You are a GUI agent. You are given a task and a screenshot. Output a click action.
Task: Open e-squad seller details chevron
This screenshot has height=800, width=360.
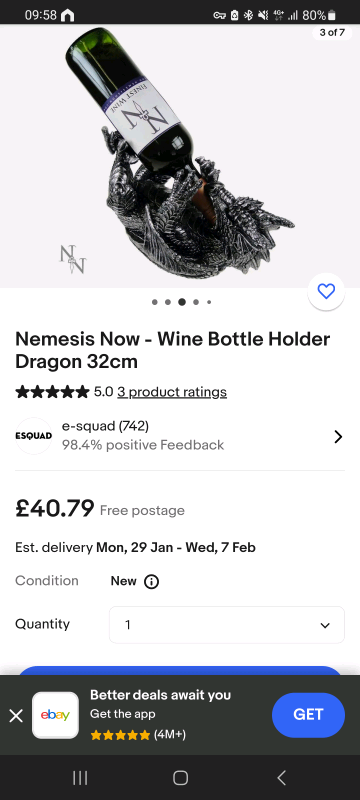338,437
